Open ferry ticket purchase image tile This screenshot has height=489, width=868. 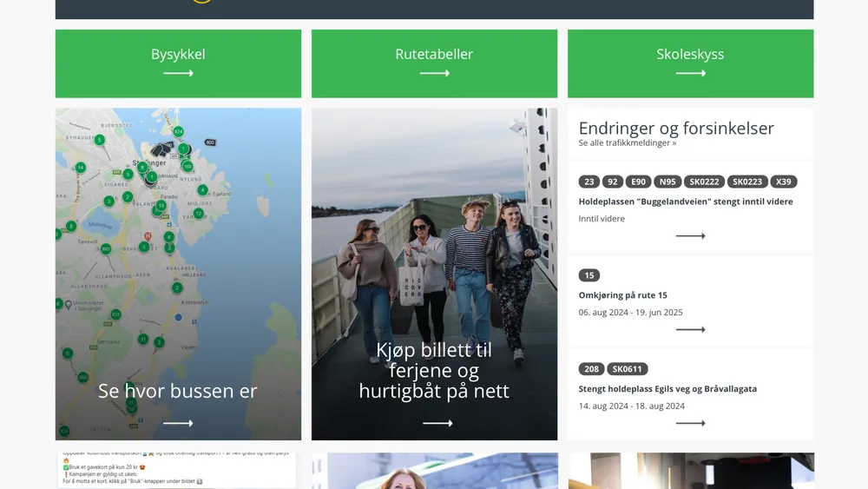pyautogui.click(x=435, y=274)
